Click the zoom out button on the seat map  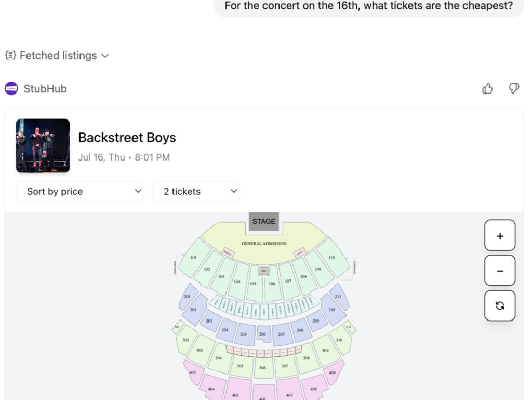point(499,270)
